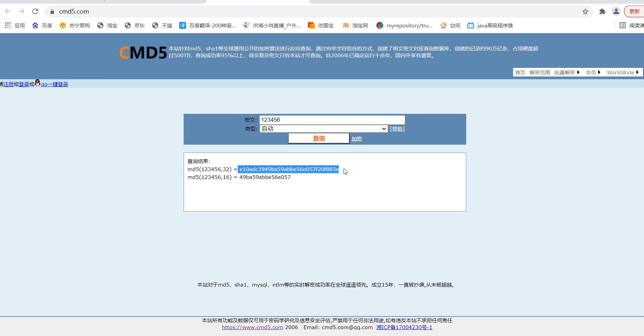Screen dimensions: 644x336
Task: Open the 湘ICP备17004230号-1 link
Action: [404, 327]
